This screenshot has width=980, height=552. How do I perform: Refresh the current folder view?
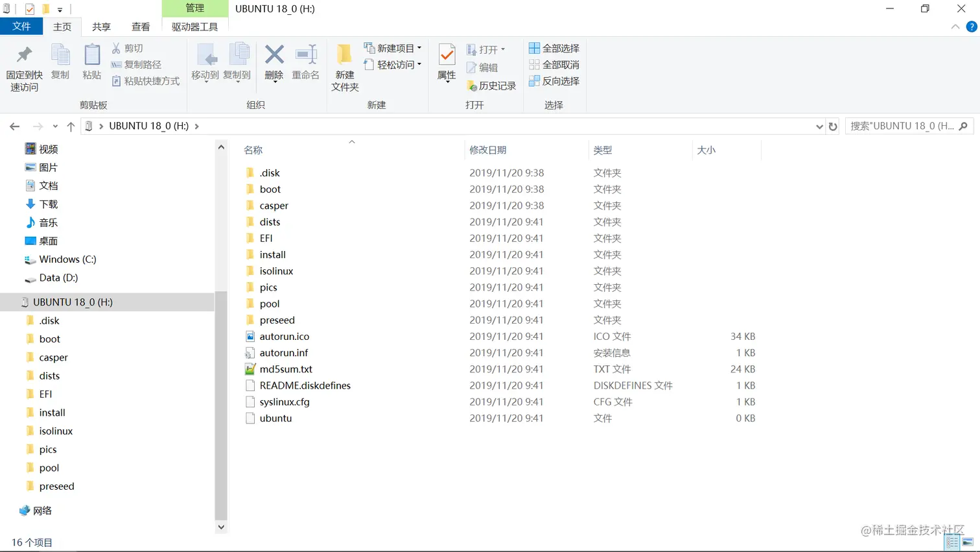click(x=833, y=126)
